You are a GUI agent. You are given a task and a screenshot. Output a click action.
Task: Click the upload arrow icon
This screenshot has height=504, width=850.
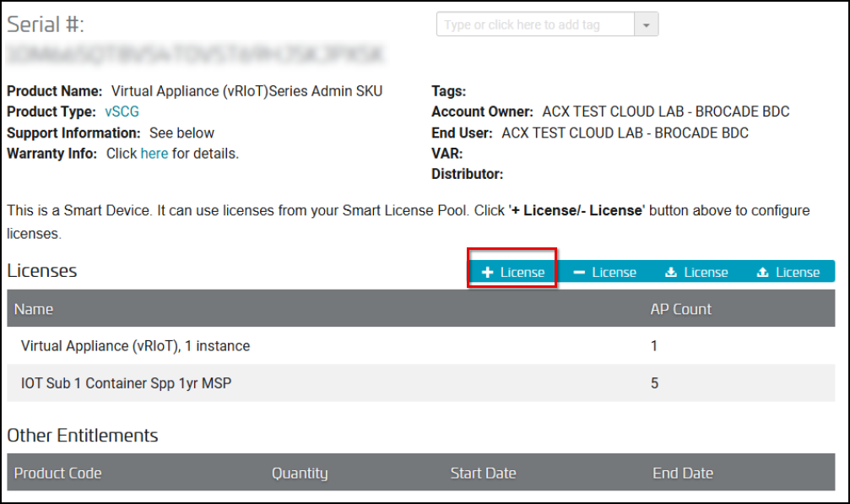point(762,272)
